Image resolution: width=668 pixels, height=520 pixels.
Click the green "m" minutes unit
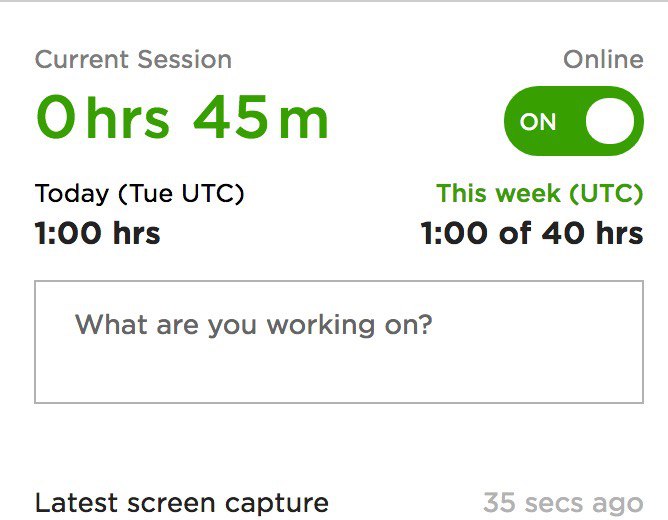tap(304, 120)
